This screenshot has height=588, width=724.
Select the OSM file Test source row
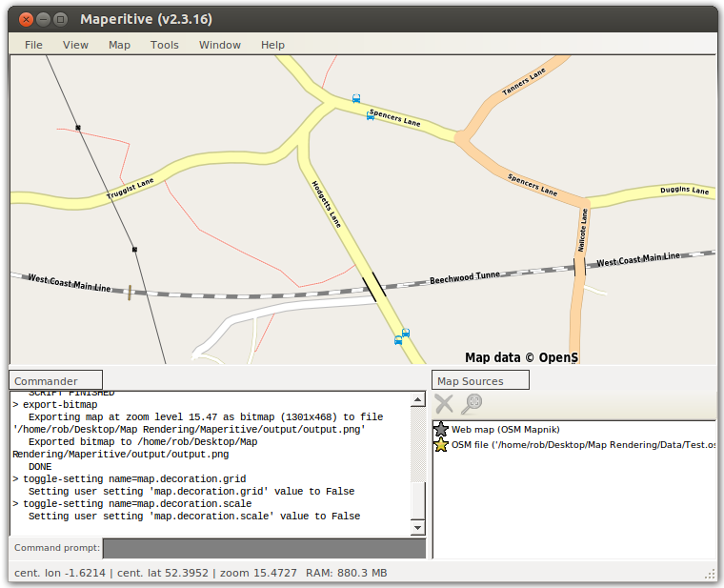583,445
